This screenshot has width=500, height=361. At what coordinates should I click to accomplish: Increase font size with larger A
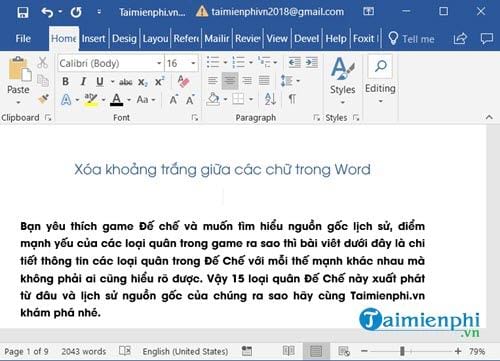(x=174, y=99)
